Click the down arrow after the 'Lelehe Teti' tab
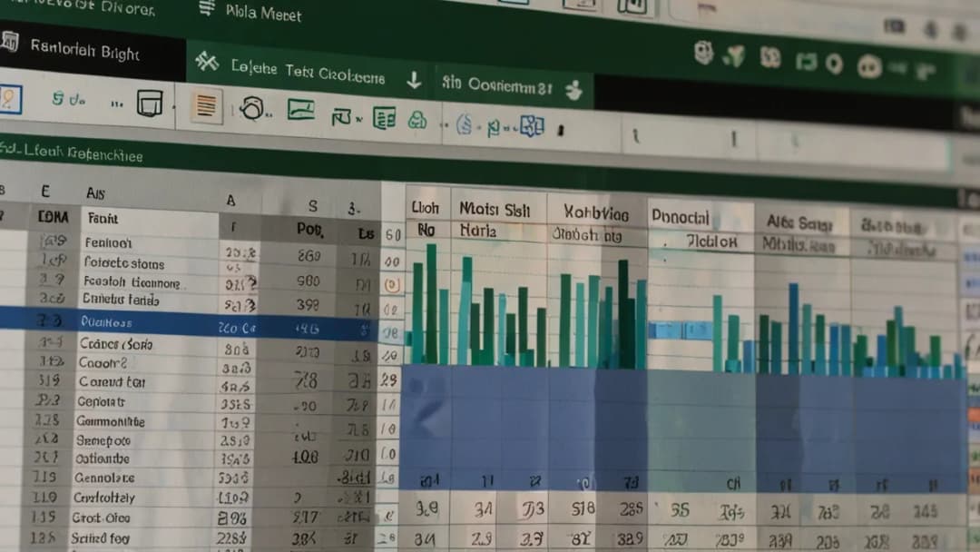The height and width of the screenshot is (552, 980). (x=414, y=80)
